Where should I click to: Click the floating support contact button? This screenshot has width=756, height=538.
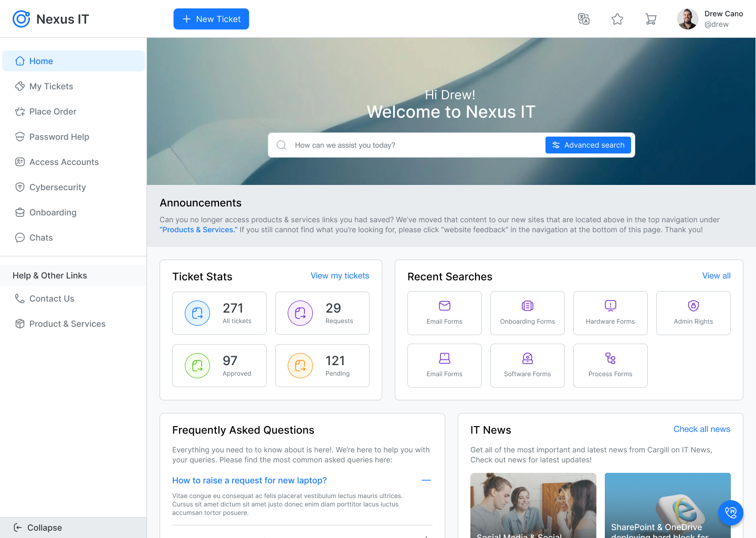[x=731, y=513]
